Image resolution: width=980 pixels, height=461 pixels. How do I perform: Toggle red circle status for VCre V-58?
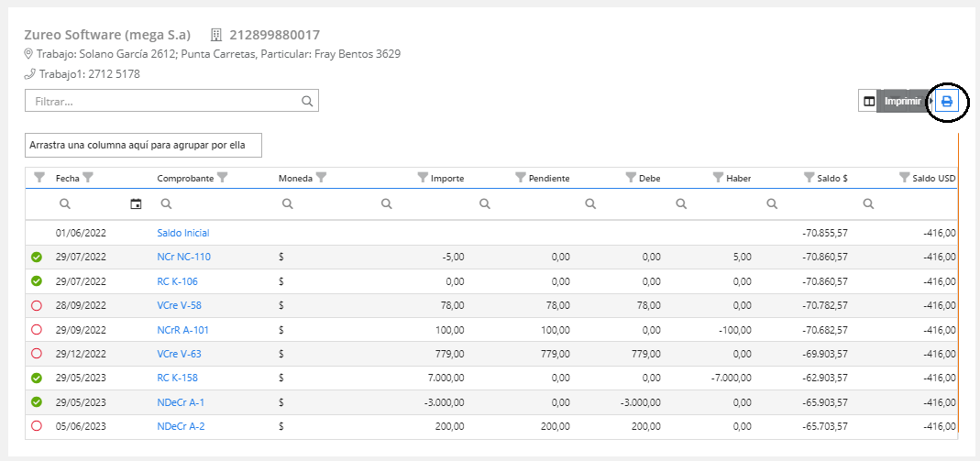click(37, 305)
